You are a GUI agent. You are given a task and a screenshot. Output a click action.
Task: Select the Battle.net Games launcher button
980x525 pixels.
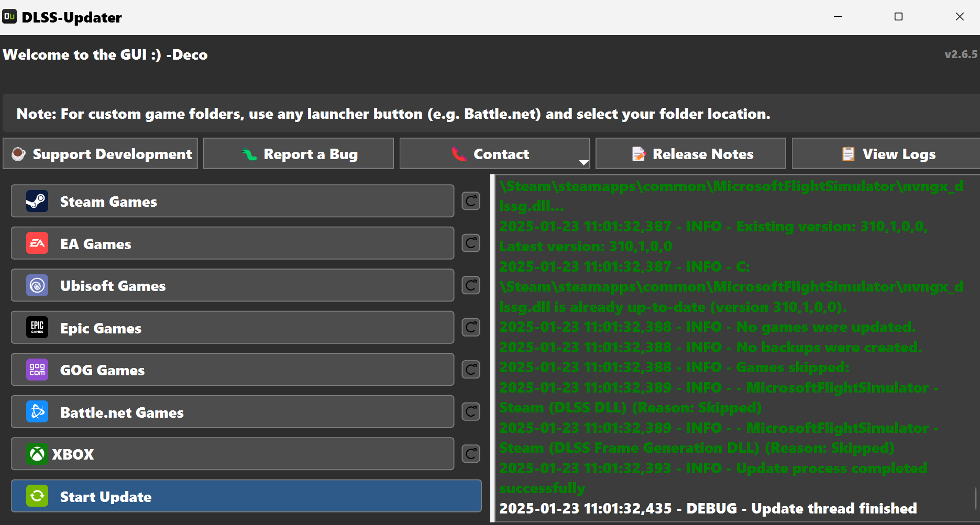coord(233,411)
